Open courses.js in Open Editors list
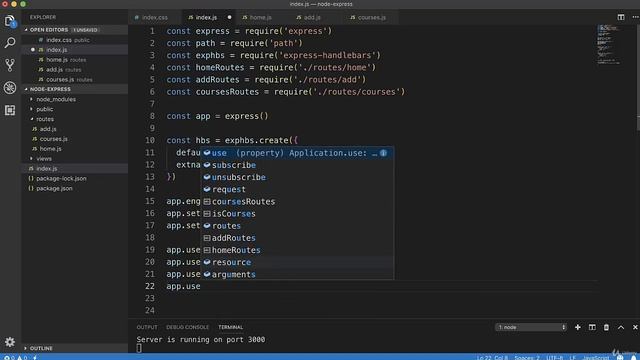 point(75,80)
